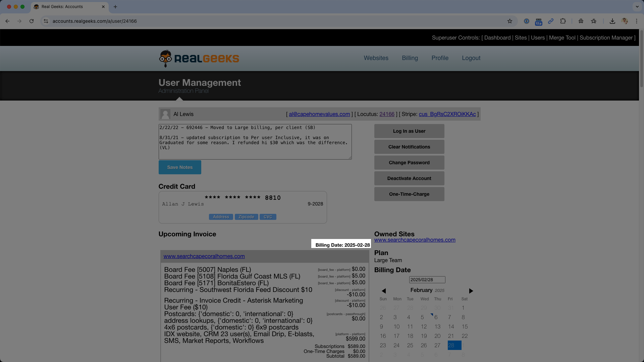The width and height of the screenshot is (644, 362).
Task: Click the browser forward arrow
Action: point(19,21)
